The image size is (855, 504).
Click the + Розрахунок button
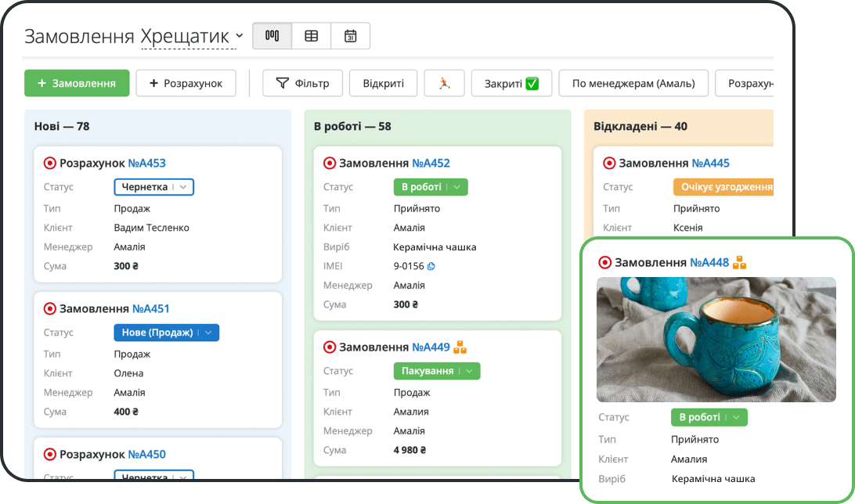(x=186, y=84)
